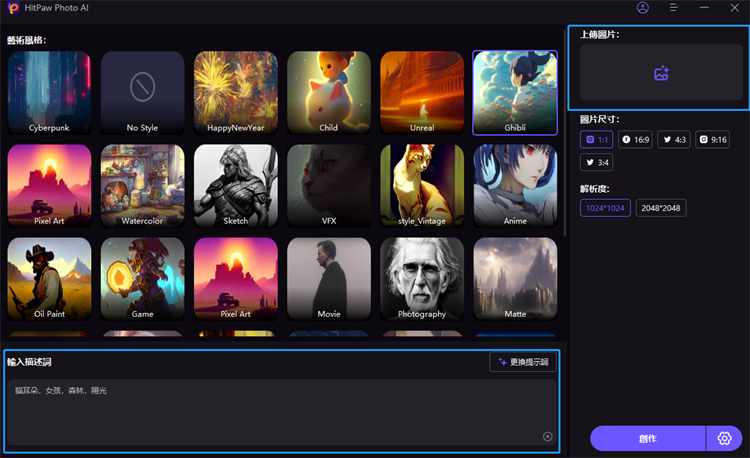
Task: Click the upload image icon
Action: [x=660, y=73]
